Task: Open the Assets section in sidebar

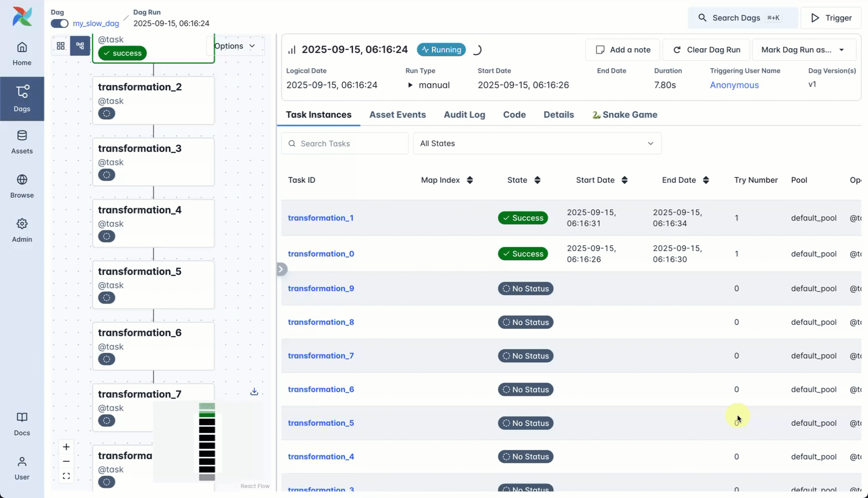Action: tap(22, 142)
